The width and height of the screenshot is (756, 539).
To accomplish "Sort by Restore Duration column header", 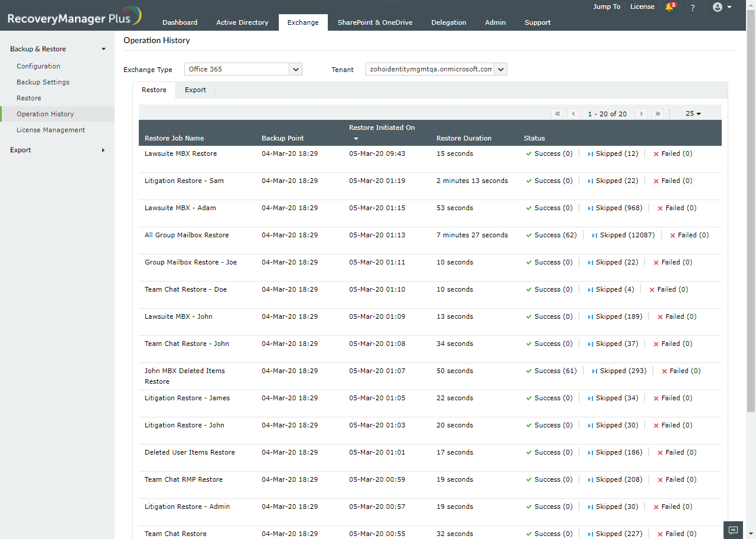I will pyautogui.click(x=464, y=138).
